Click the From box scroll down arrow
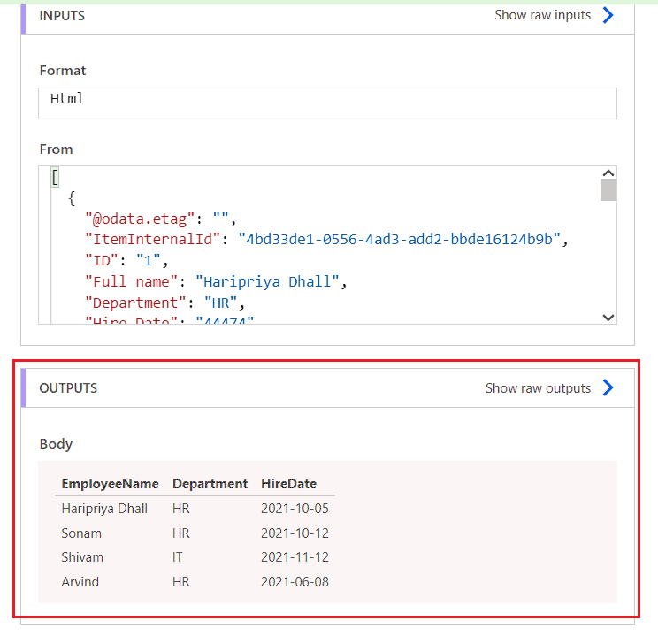This screenshot has height=644, width=658. point(608,318)
